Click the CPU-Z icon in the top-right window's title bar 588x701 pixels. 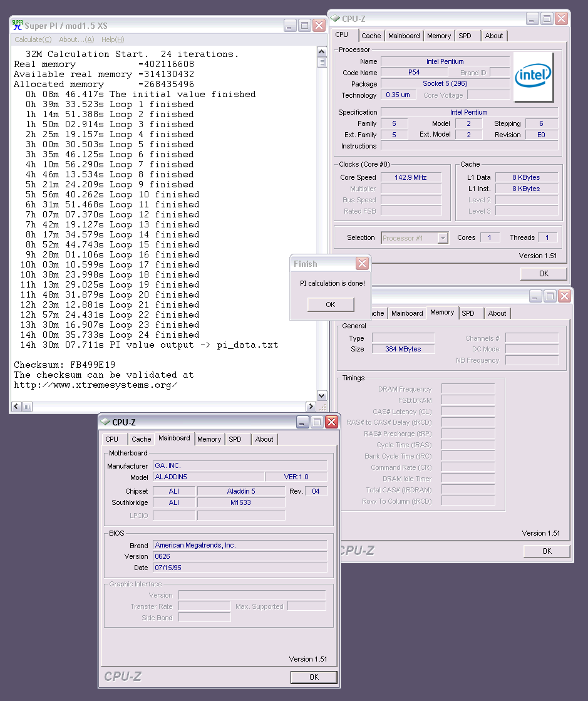click(335, 18)
